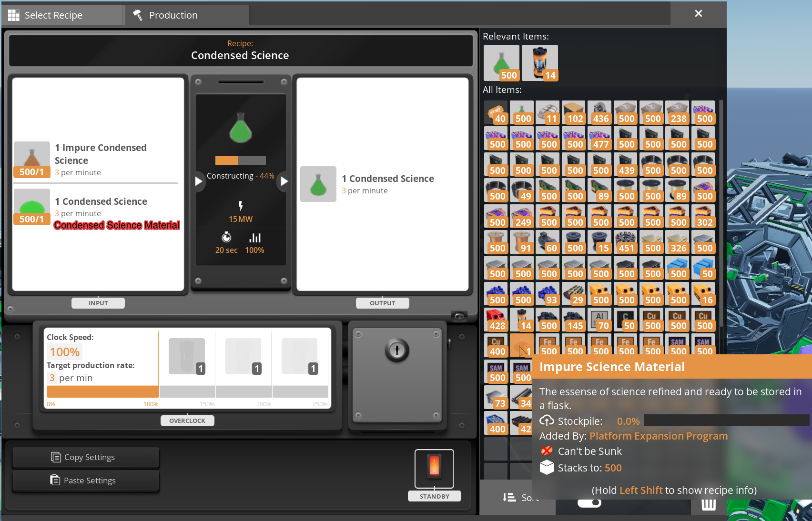Click the second power shard slot
Image resolution: width=812 pixels, height=521 pixels.
click(243, 356)
